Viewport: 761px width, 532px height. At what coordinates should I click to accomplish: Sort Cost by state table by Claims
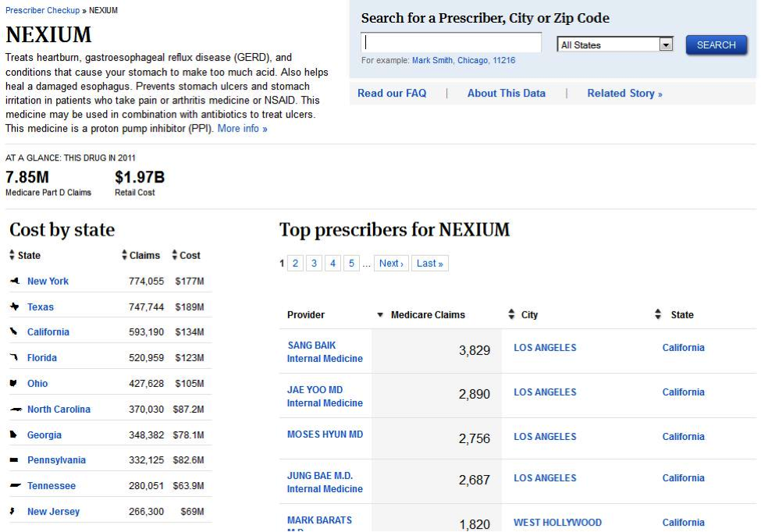(140, 255)
